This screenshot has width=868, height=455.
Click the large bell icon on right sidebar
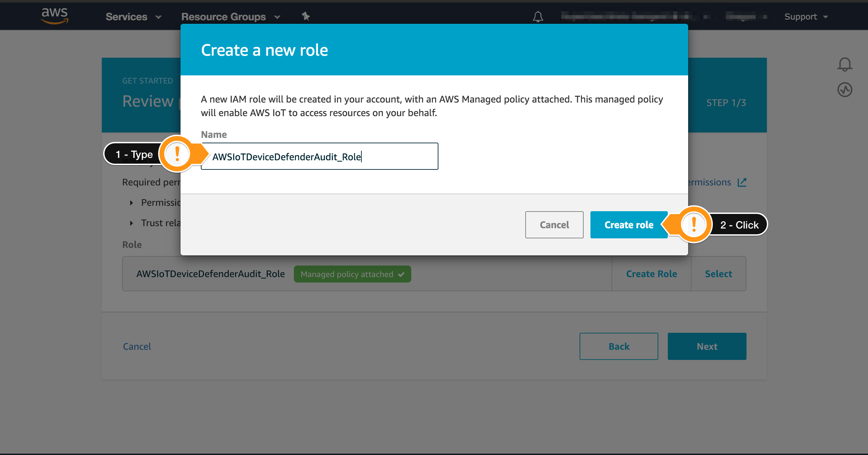(x=845, y=65)
